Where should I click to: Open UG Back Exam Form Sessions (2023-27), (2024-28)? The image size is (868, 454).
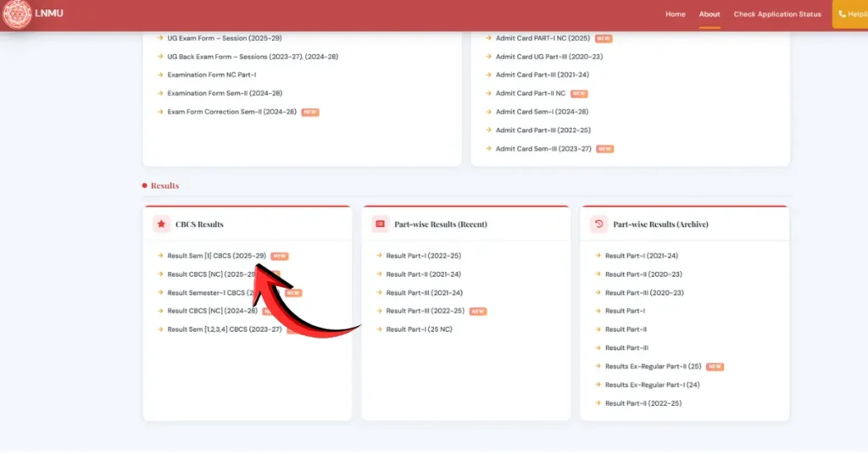253,57
